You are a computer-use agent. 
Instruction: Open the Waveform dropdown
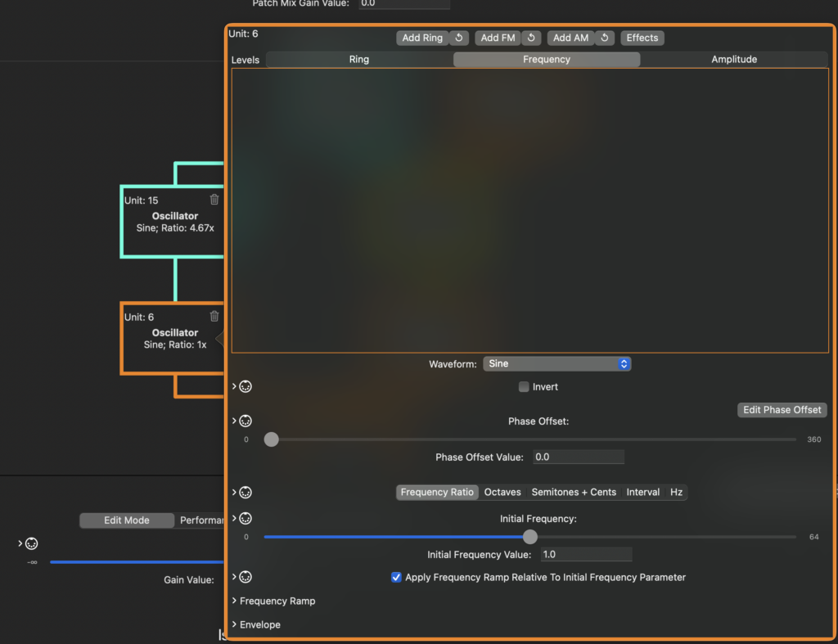(557, 363)
